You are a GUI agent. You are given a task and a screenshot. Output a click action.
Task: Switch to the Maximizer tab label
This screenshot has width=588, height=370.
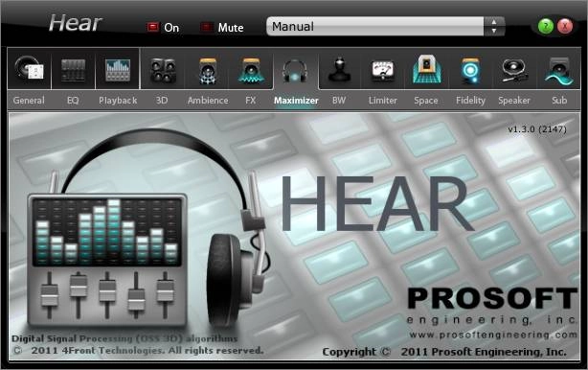pyautogui.click(x=296, y=101)
